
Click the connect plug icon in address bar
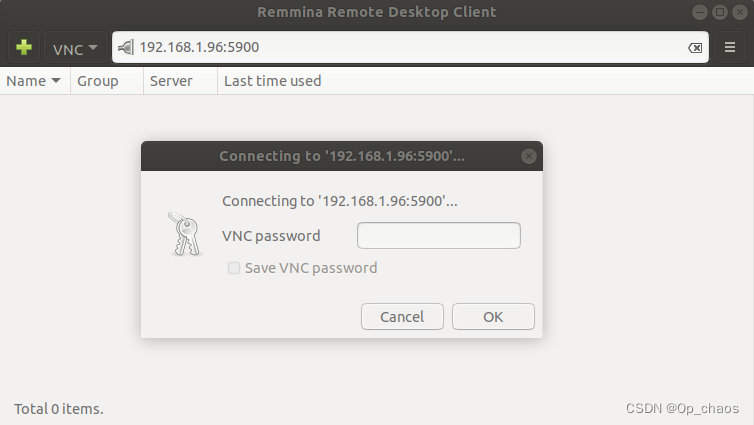pyautogui.click(x=126, y=47)
